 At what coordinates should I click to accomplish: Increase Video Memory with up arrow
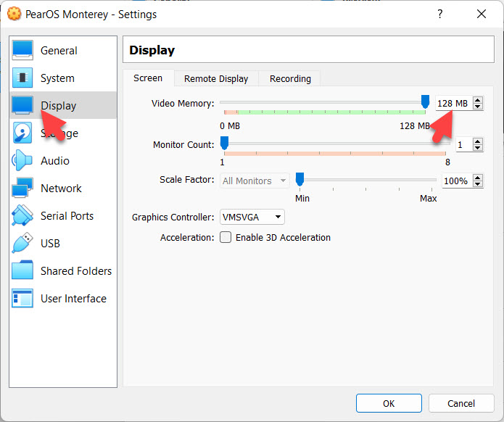pos(478,100)
